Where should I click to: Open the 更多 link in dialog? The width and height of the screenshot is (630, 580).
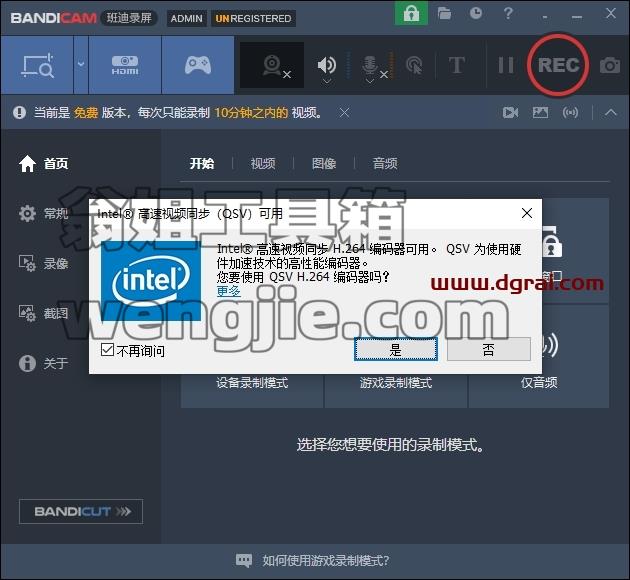tap(229, 291)
